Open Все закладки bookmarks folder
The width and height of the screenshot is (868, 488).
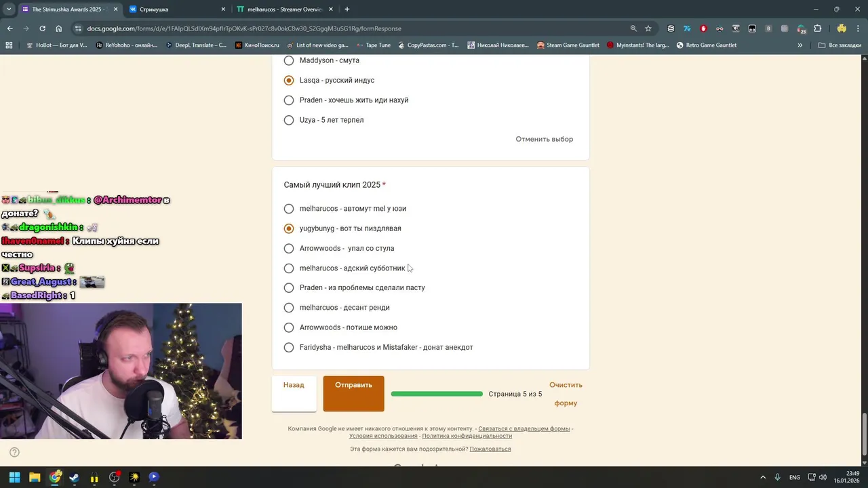click(x=840, y=45)
